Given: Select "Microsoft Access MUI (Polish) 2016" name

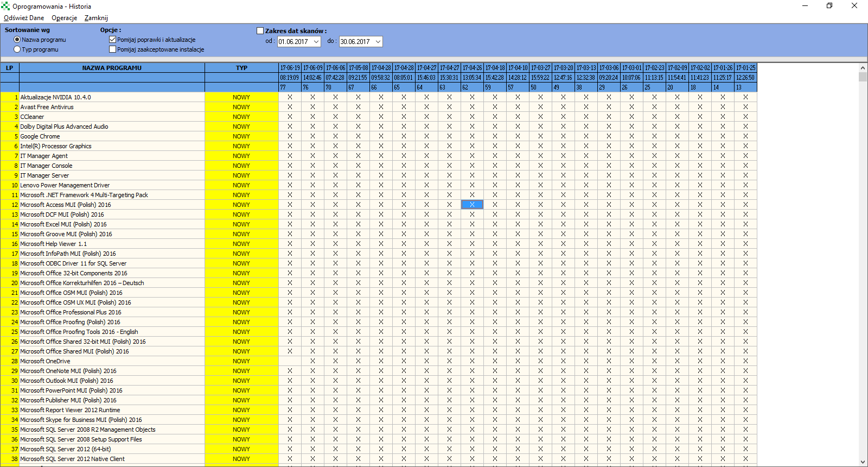Looking at the screenshot, I should click(66, 205).
